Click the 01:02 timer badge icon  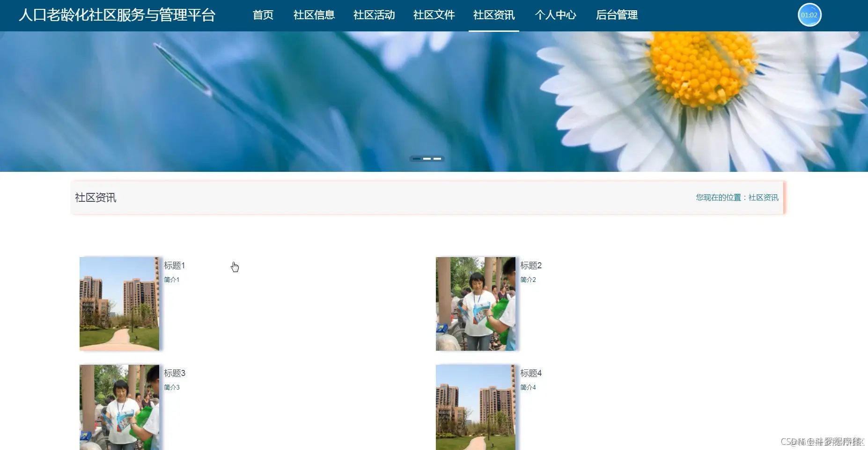pos(809,15)
